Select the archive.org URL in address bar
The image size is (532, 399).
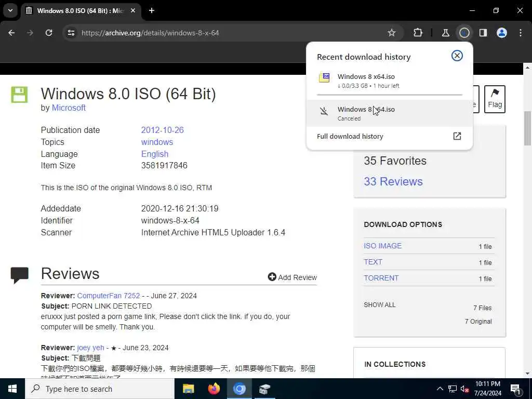point(150,33)
